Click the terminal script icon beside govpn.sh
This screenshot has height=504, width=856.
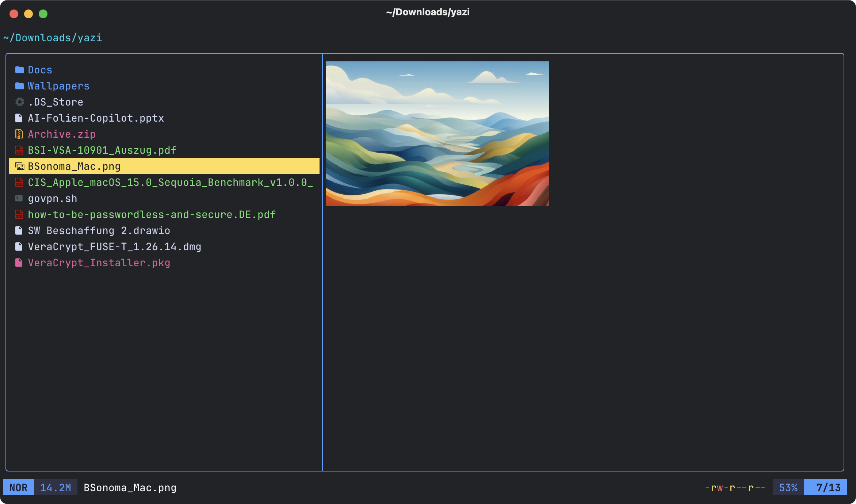tap(19, 198)
